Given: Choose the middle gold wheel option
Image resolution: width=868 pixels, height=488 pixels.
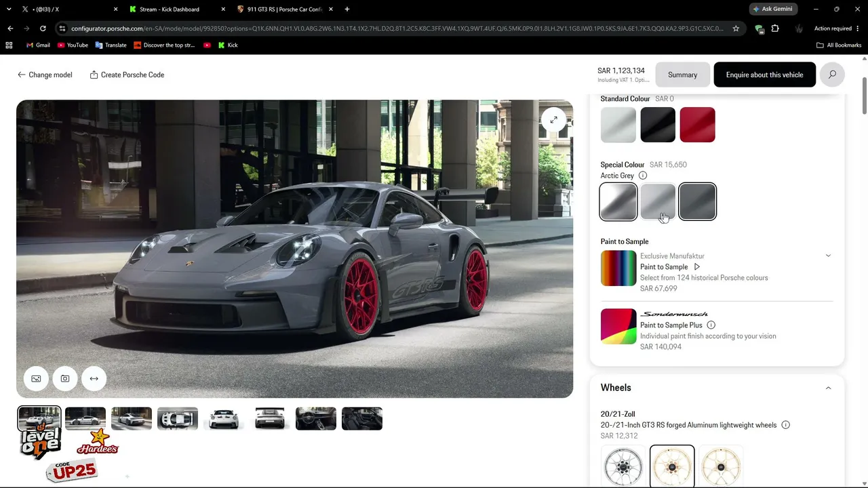Looking at the screenshot, I should (x=672, y=466).
